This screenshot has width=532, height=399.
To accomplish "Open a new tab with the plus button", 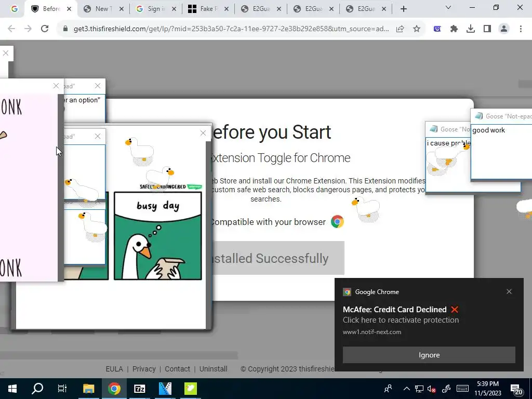I will click(403, 9).
